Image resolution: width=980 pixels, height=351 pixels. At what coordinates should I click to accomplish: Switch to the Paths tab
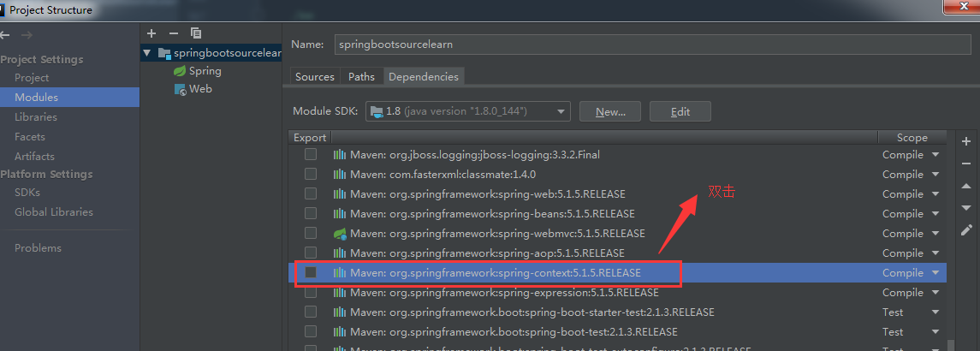coord(362,76)
